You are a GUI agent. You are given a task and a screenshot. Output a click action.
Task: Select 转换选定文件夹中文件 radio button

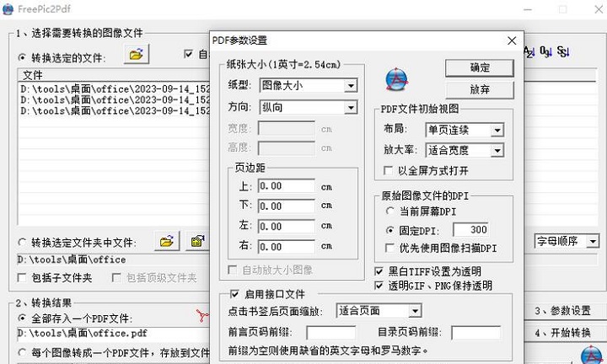[x=22, y=243]
